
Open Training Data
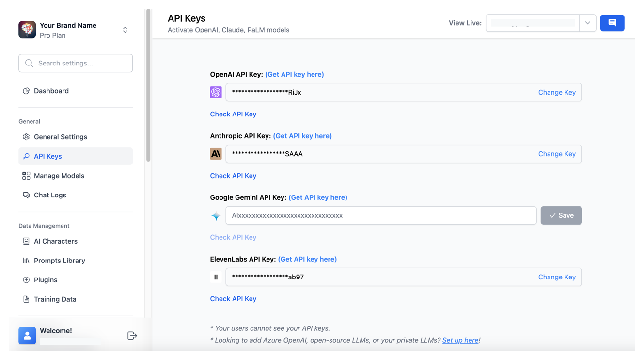[76, 299]
